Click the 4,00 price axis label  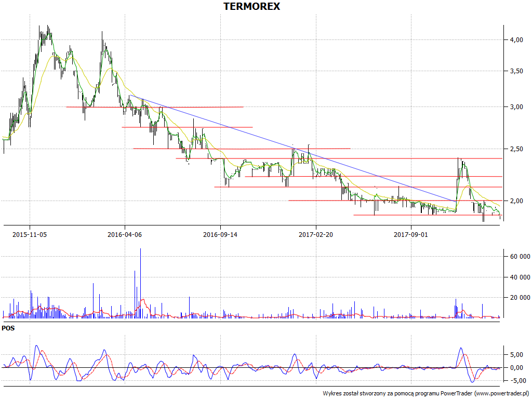(x=517, y=40)
